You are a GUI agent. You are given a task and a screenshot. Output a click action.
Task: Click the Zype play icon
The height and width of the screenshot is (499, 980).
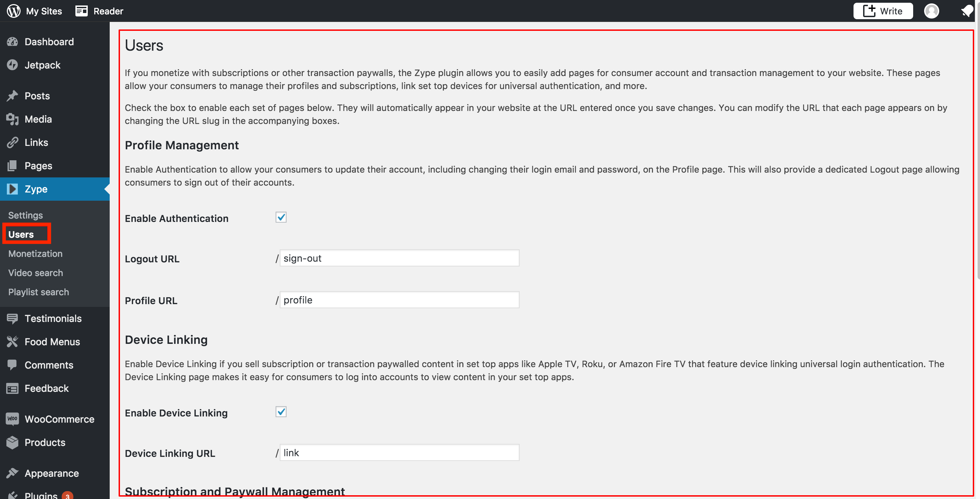point(12,189)
